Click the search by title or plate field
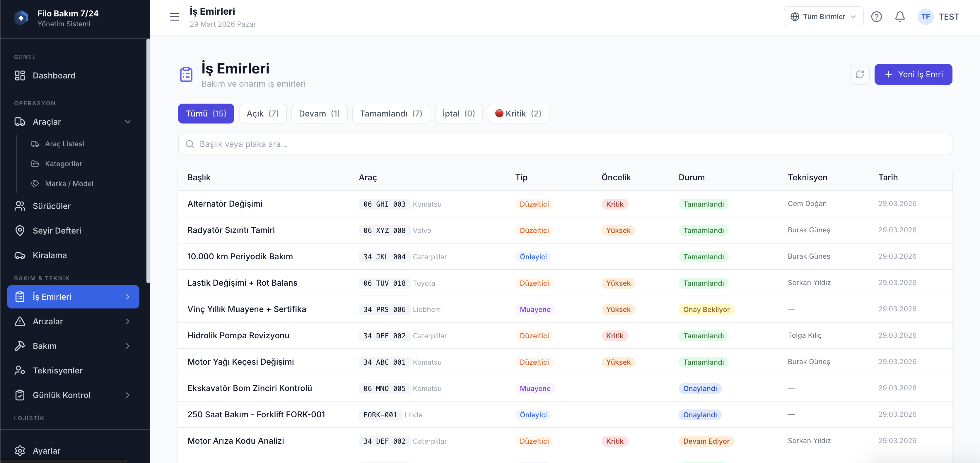Viewport: 980px width, 463px height. click(x=565, y=144)
